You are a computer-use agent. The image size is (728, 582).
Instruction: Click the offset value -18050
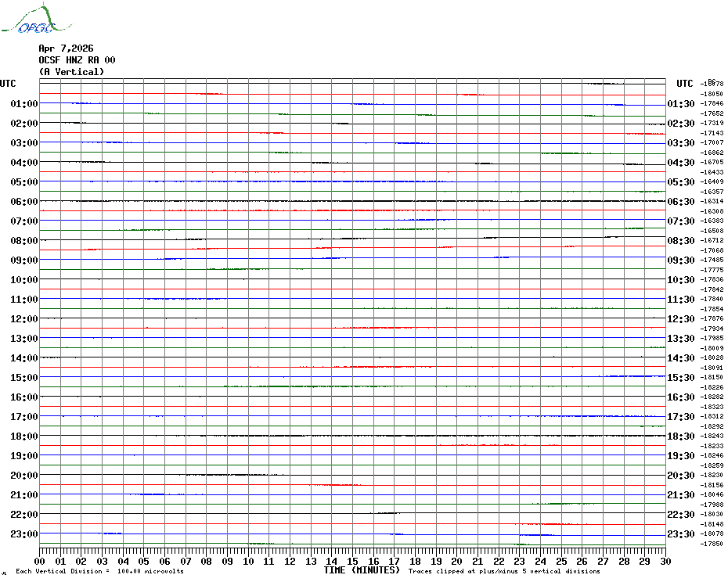712,94
